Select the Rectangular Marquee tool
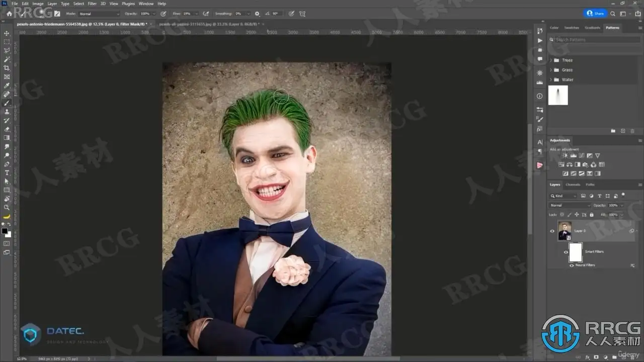 (x=7, y=42)
